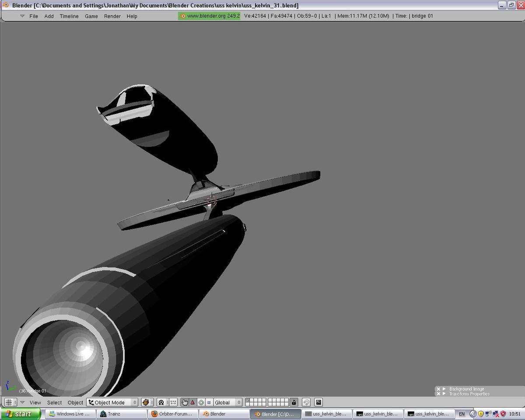Toggle the 3D transform manipulator hand icon

185,402
